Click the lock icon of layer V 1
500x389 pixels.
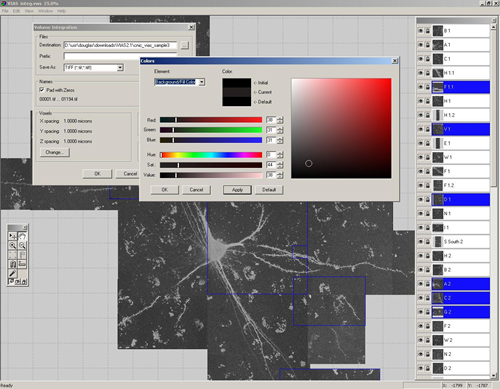tap(427, 129)
